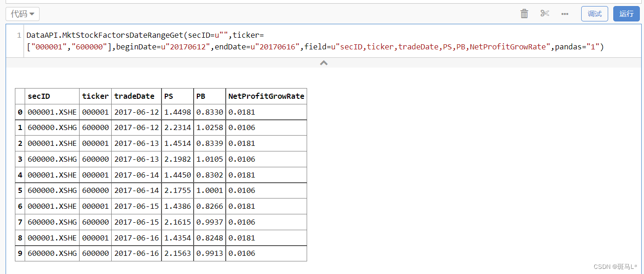Click PS value 1.4386
The height and width of the screenshot is (274, 644).
(178, 206)
